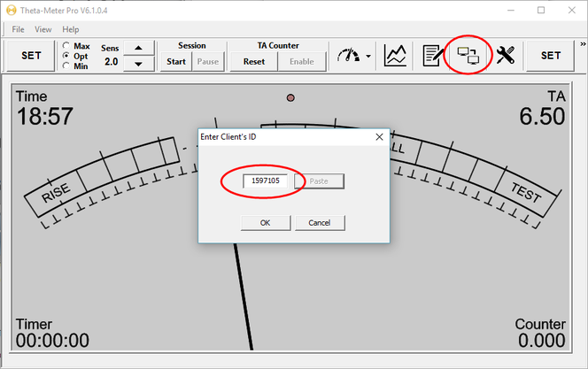Open the line chart graph icon
The width and height of the screenshot is (588, 369).
(395, 56)
